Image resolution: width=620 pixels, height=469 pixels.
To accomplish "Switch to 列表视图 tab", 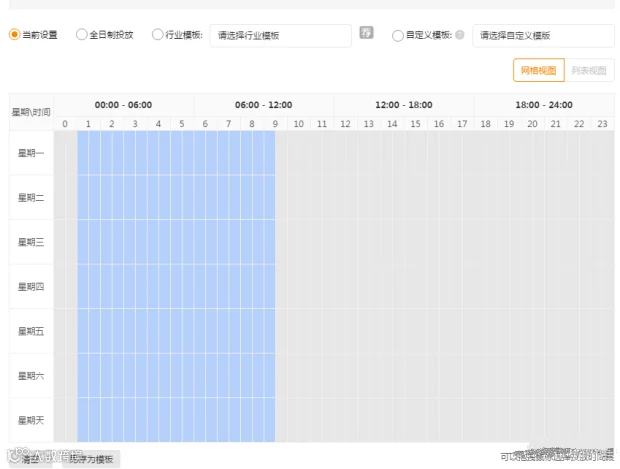I will pos(589,70).
